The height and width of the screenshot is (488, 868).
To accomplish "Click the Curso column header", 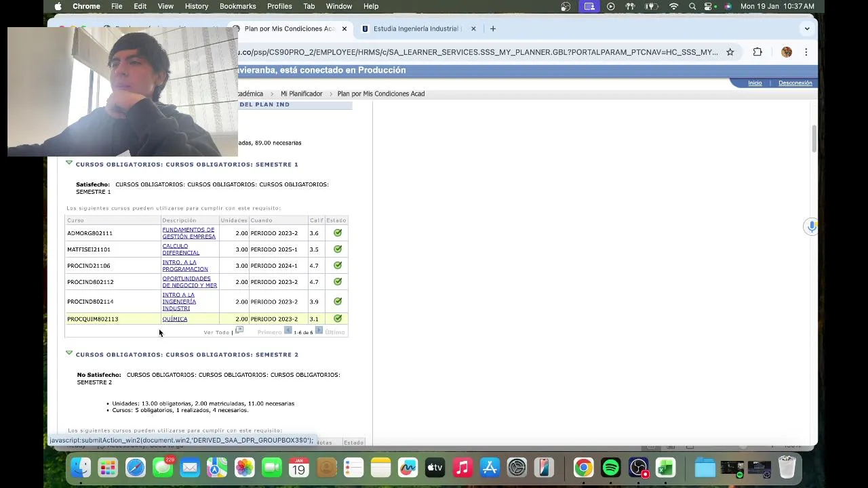I will coord(75,220).
